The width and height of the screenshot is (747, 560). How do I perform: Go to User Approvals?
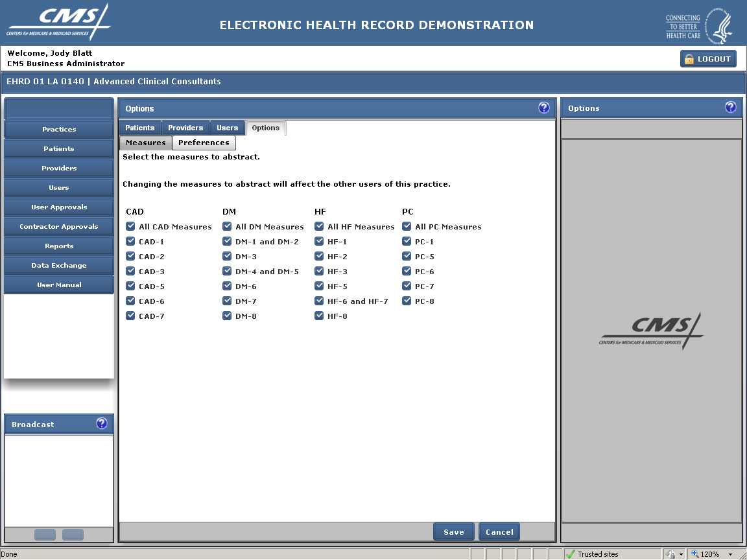click(x=59, y=207)
